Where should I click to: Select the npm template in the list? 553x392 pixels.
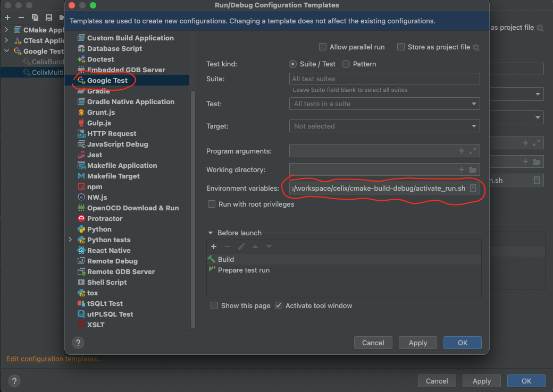[94, 187]
